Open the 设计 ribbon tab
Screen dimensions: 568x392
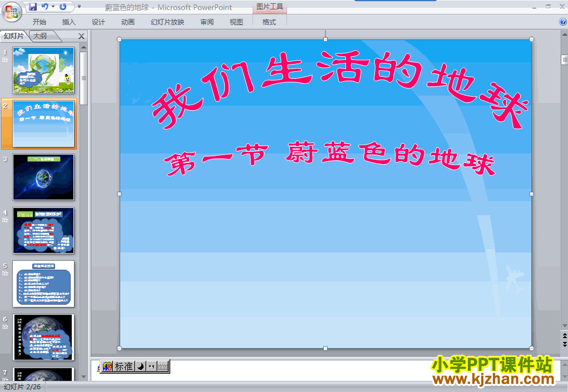[98, 22]
